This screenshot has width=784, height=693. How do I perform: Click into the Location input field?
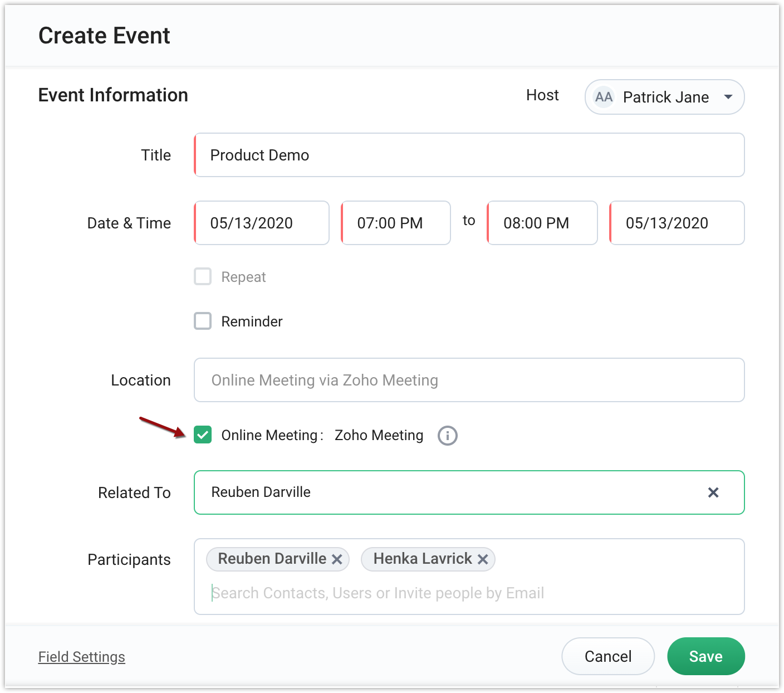pyautogui.click(x=469, y=380)
